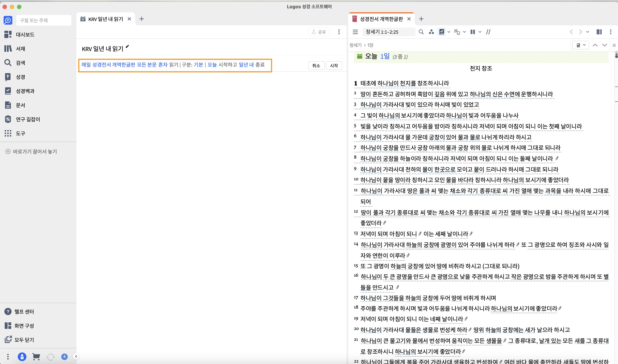Click the 일년 내 duration link

click(246, 64)
